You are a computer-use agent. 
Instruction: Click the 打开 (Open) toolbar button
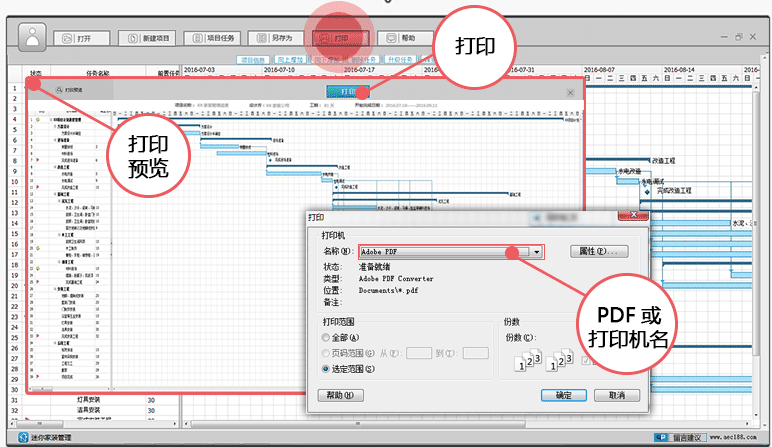tap(82, 38)
